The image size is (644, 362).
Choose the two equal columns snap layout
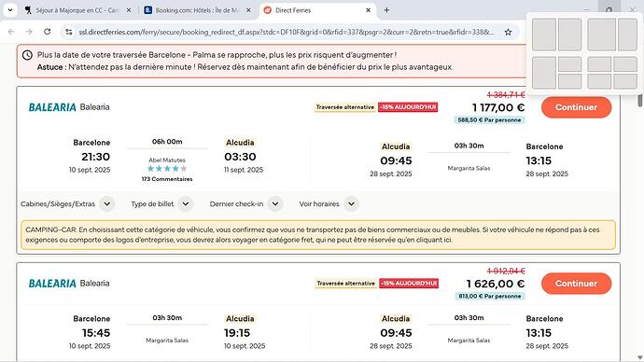pyautogui.click(x=556, y=35)
